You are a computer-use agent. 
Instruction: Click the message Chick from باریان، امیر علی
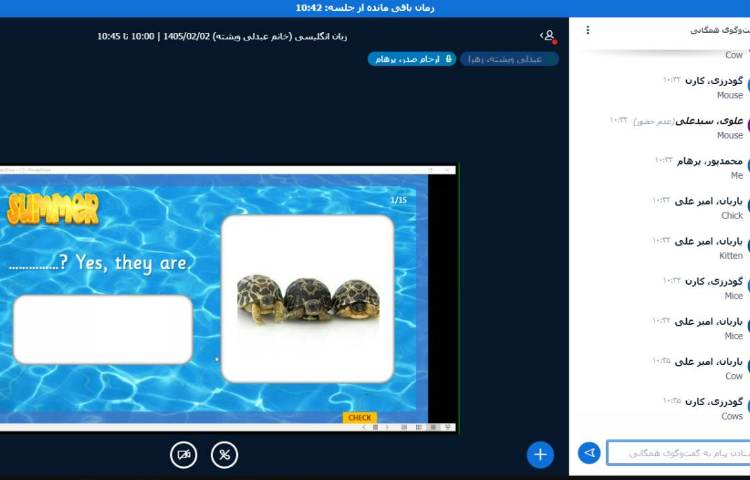pyautogui.click(x=732, y=216)
